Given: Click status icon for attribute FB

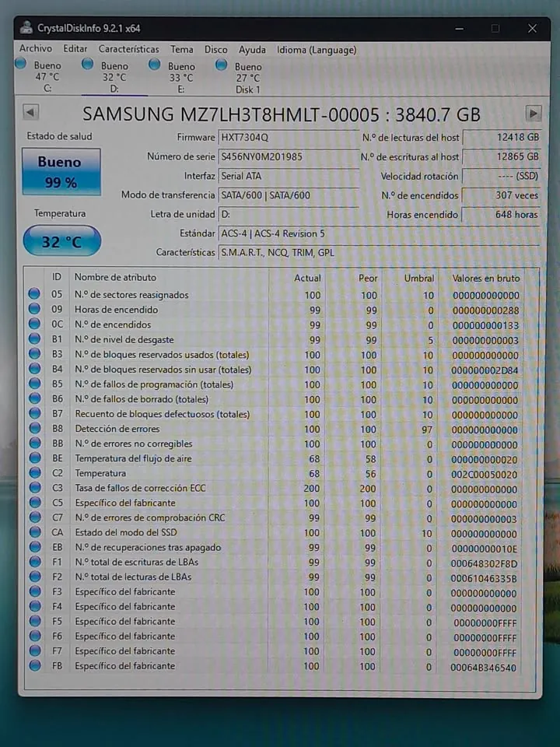Looking at the screenshot, I should pos(34,665).
